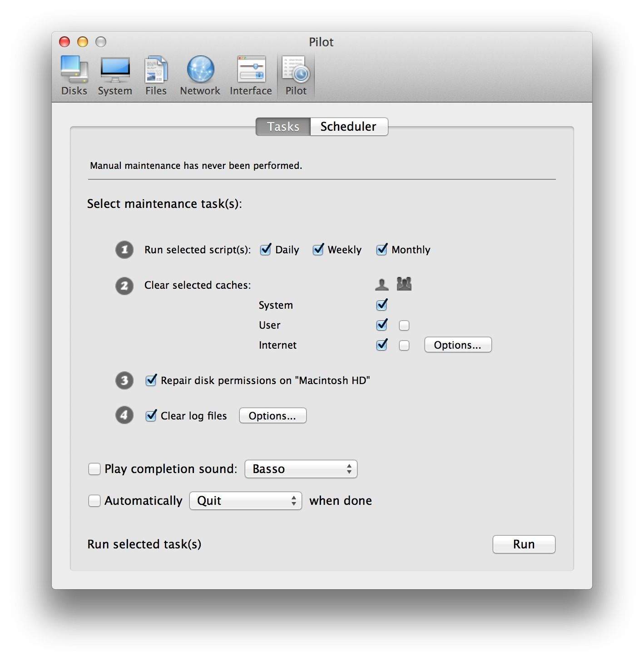Click the single-user cache column icon

pyautogui.click(x=381, y=285)
